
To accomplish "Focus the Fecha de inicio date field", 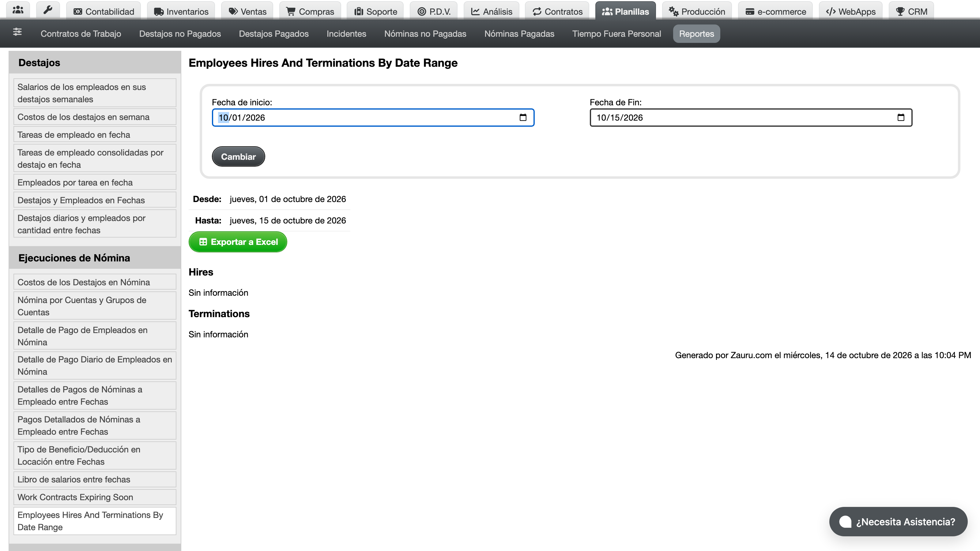I will (373, 118).
